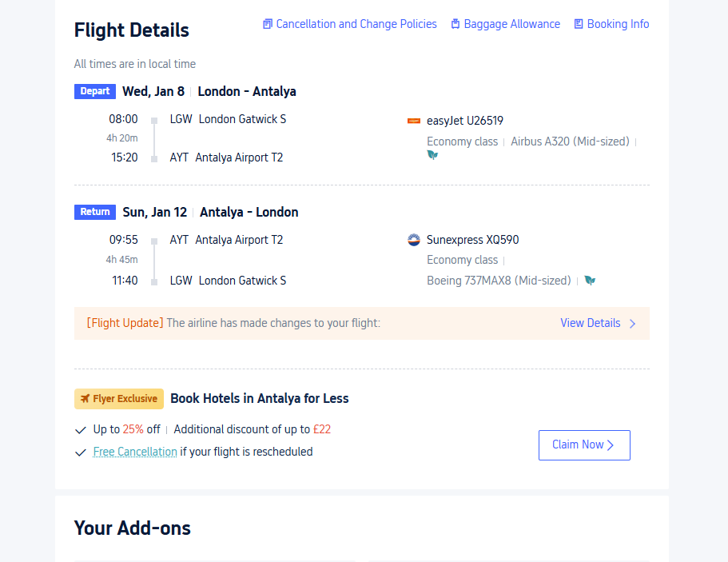Select the blue Return tag

pyautogui.click(x=95, y=212)
